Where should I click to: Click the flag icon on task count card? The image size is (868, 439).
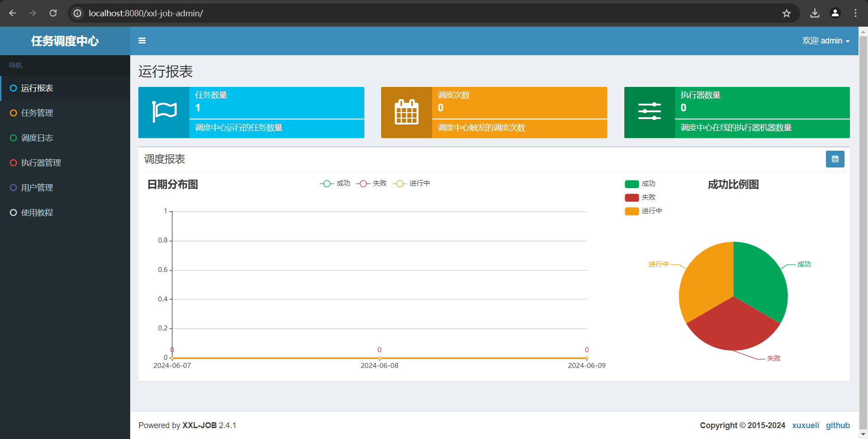coord(164,112)
